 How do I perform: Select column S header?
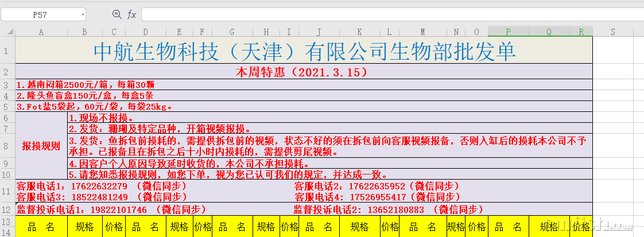point(613,32)
